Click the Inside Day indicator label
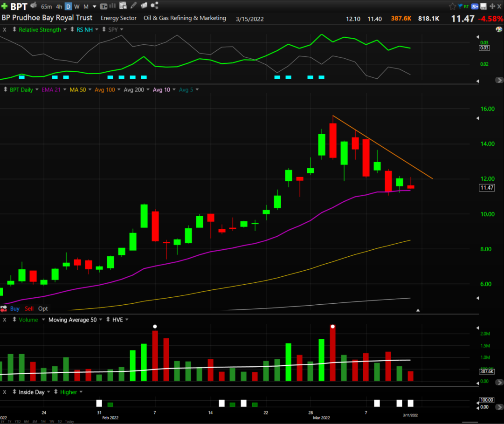 [x=32, y=392]
